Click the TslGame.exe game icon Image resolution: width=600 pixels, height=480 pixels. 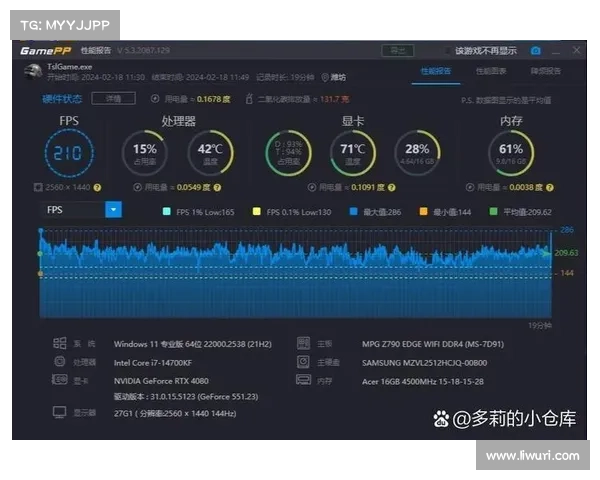click(x=33, y=72)
